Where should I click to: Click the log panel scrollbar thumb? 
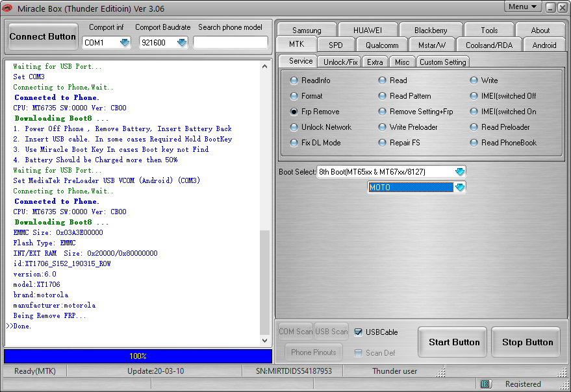click(x=265, y=282)
